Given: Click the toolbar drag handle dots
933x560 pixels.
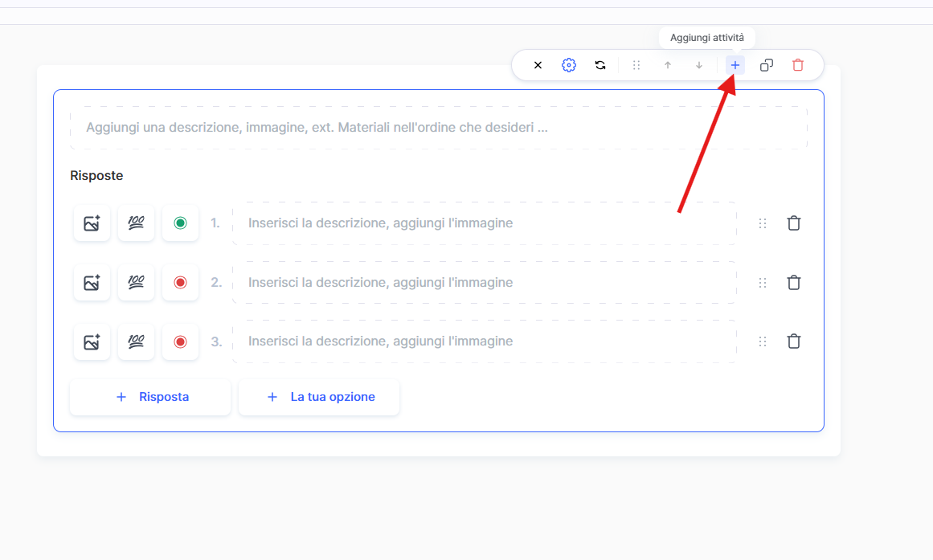Looking at the screenshot, I should (x=636, y=65).
